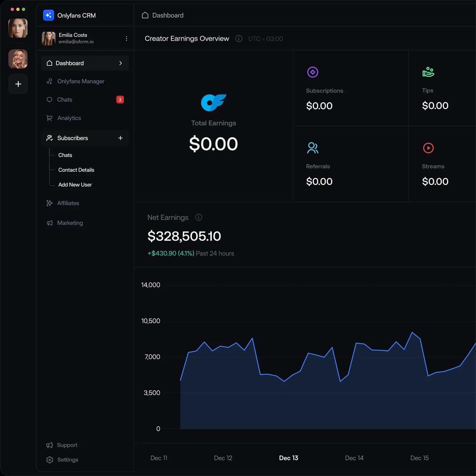This screenshot has height=476, width=476.
Task: Select Add New User under Subscribers
Action: (x=75, y=185)
